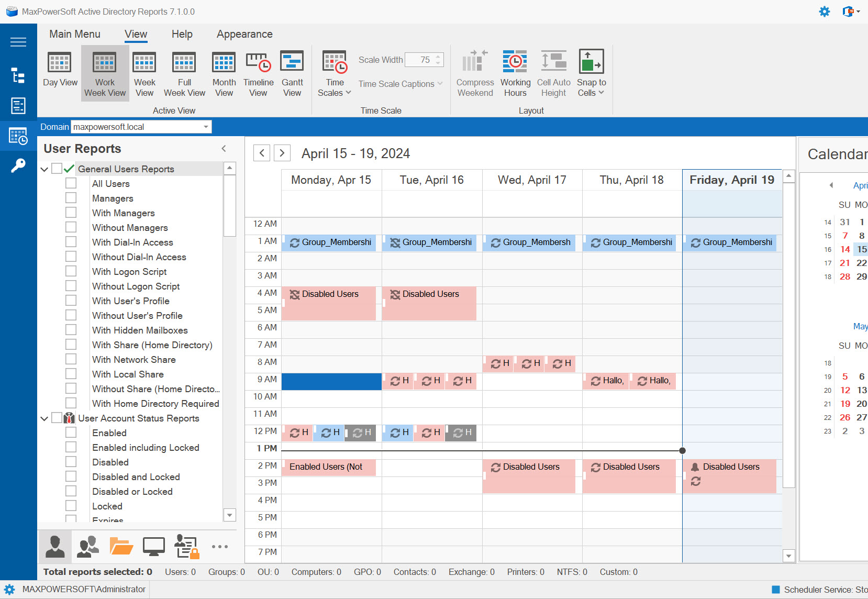Open the Main Menu tab
The image size is (868, 599).
pos(75,34)
